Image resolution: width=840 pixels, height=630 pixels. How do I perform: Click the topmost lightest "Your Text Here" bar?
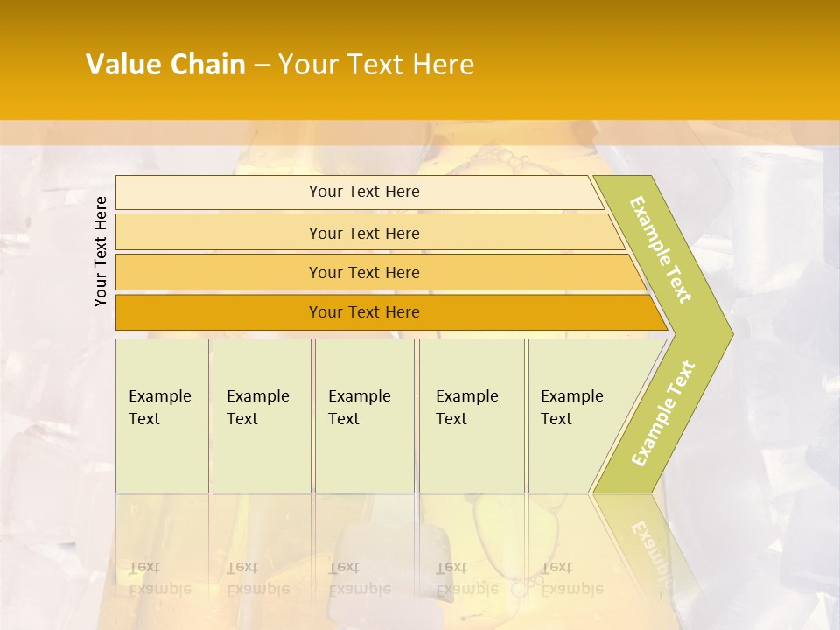click(x=363, y=192)
